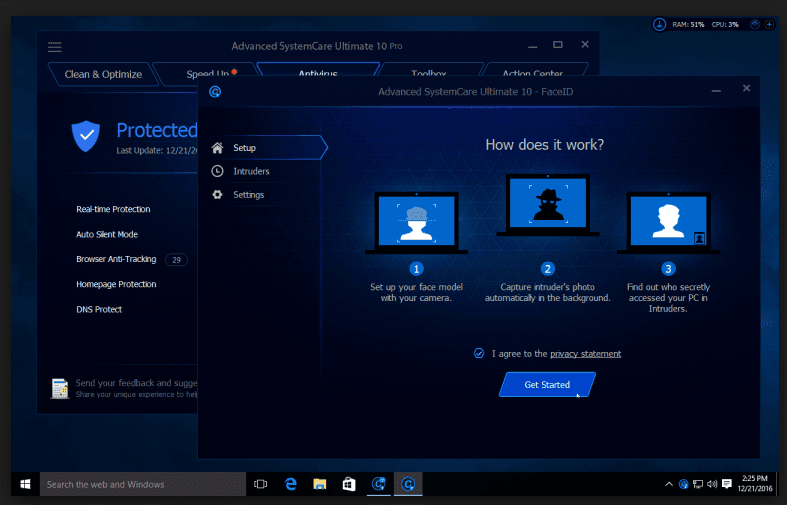The height and width of the screenshot is (505, 787).
Task: Click the FaceID window logo icon
Action: 215,92
